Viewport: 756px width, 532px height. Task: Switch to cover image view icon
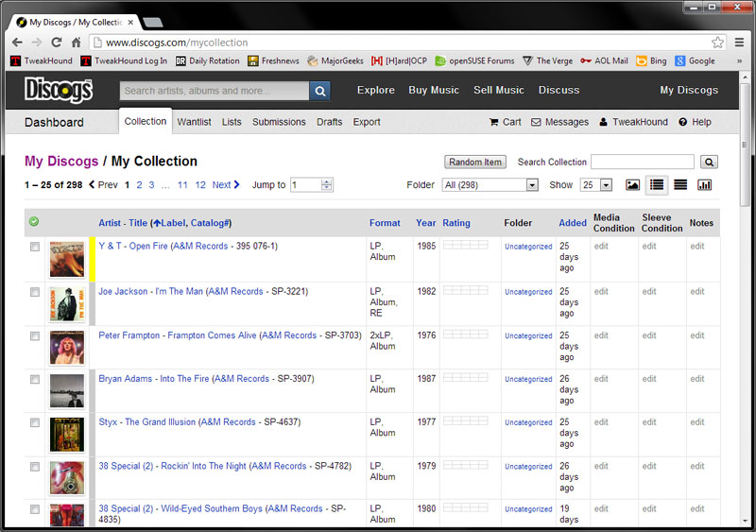click(x=632, y=184)
